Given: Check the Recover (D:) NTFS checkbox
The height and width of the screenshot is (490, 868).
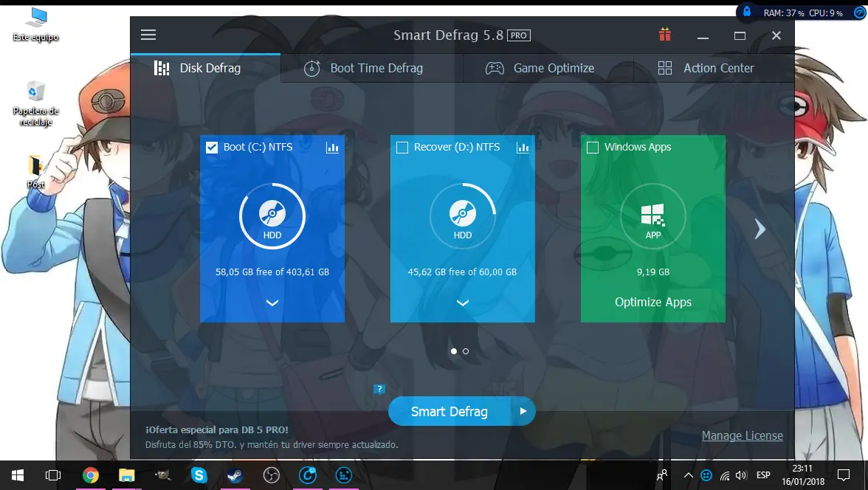Looking at the screenshot, I should click(x=402, y=148).
